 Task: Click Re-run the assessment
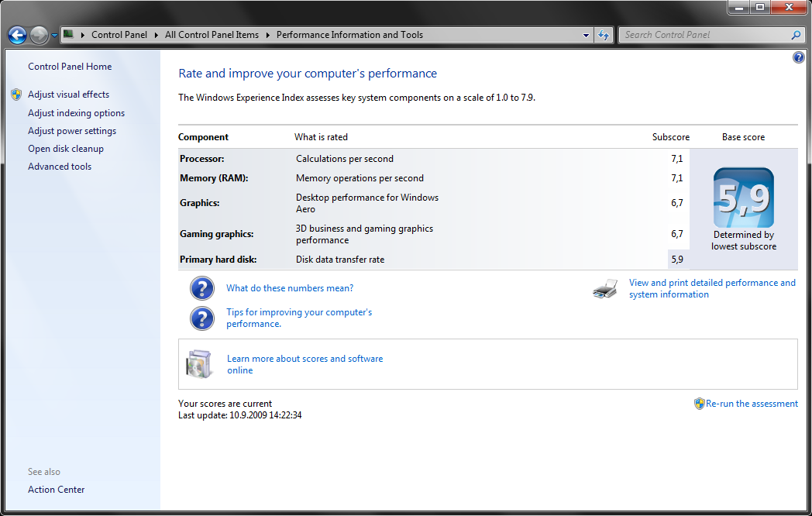751,403
